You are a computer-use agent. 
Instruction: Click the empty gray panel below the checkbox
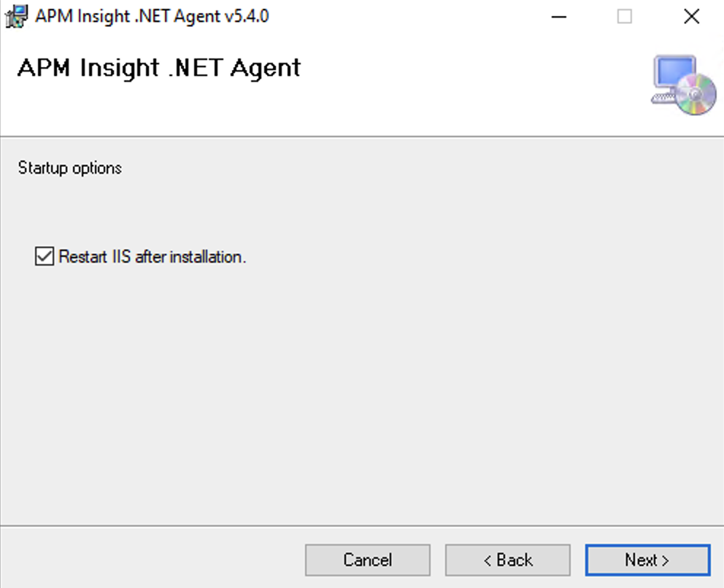[362, 394]
